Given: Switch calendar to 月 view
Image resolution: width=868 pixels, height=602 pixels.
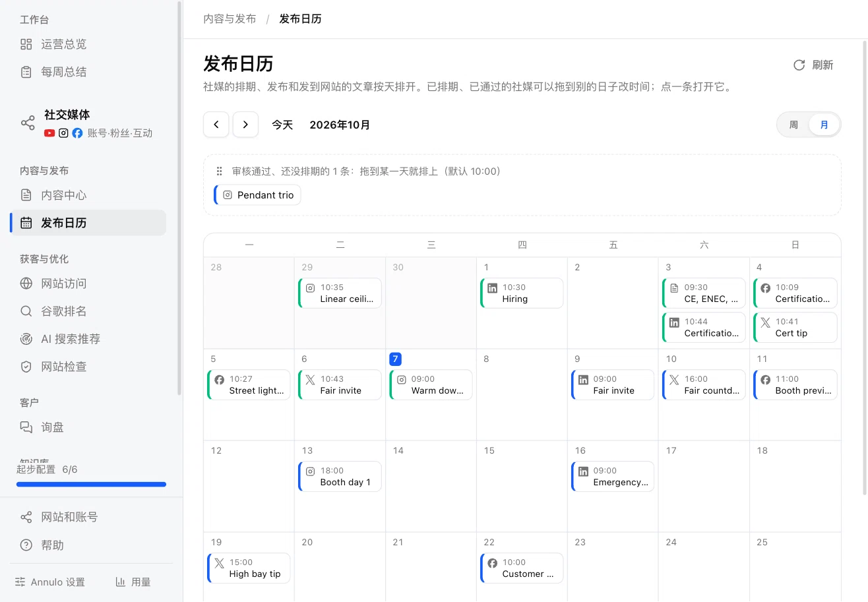Looking at the screenshot, I should pos(824,125).
